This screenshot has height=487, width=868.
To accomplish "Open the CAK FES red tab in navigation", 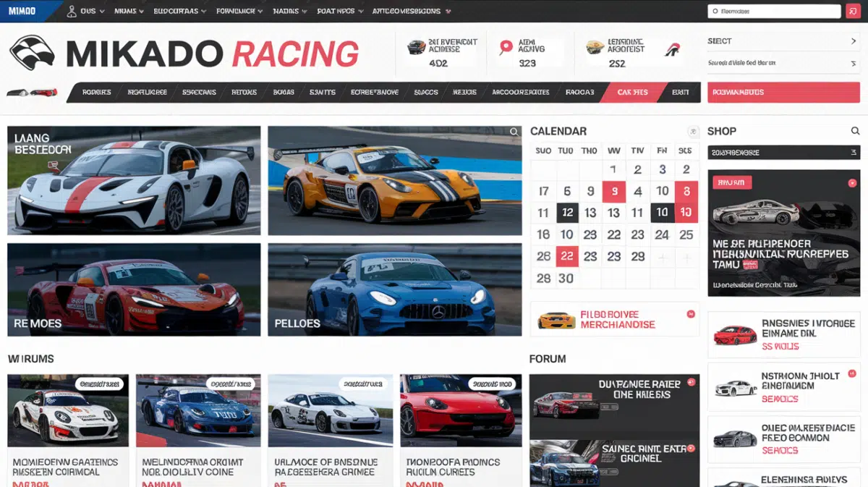I will pos(633,93).
